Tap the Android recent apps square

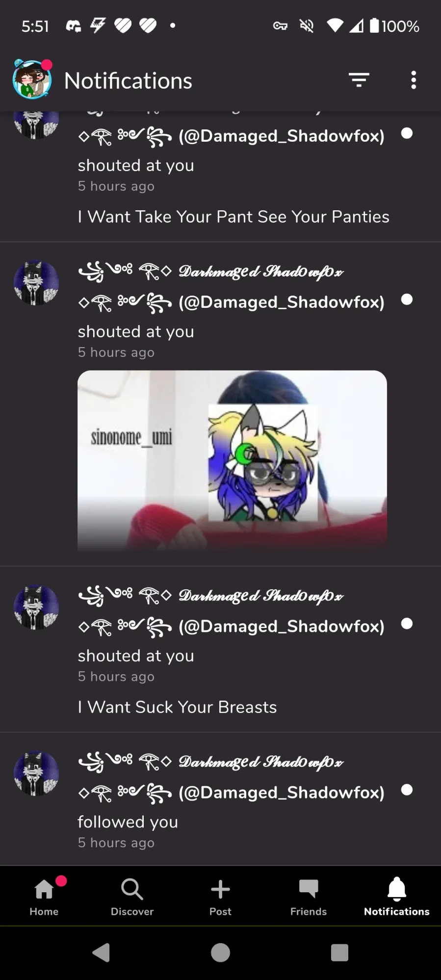pyautogui.click(x=339, y=953)
